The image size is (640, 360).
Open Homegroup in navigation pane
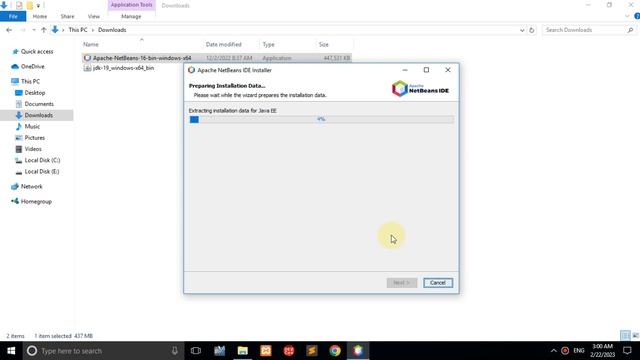(x=32, y=201)
